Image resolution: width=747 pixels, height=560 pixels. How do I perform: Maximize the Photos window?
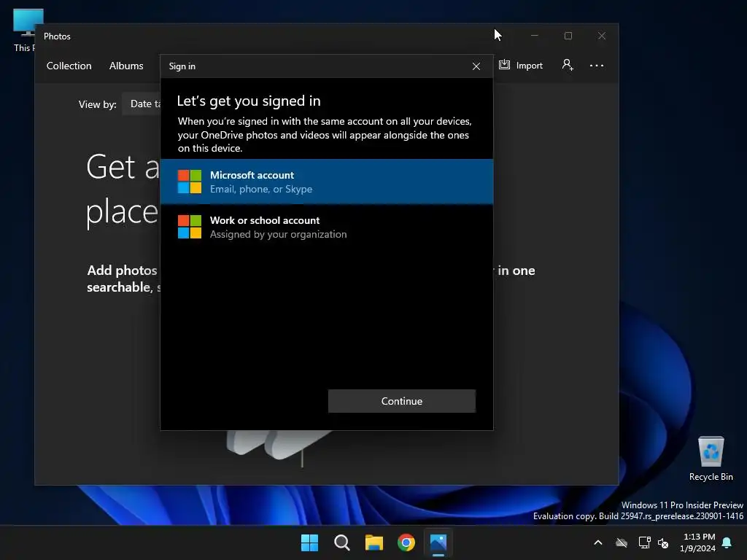click(x=568, y=36)
